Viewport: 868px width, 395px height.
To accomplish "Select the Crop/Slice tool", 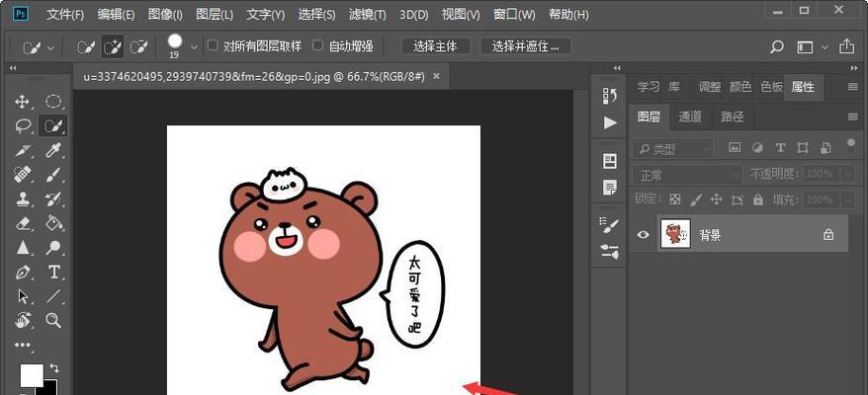I will point(22,150).
